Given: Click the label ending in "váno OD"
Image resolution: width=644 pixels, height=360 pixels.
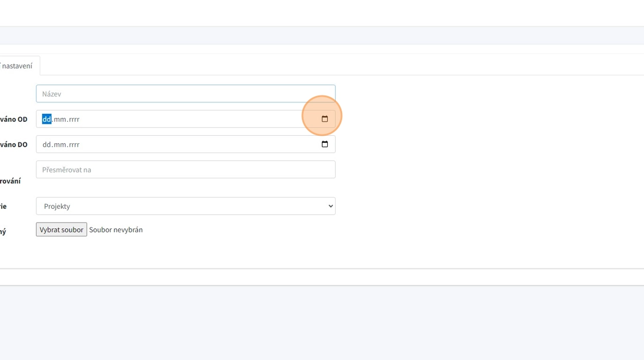Looking at the screenshot, I should pyautogui.click(x=14, y=120).
